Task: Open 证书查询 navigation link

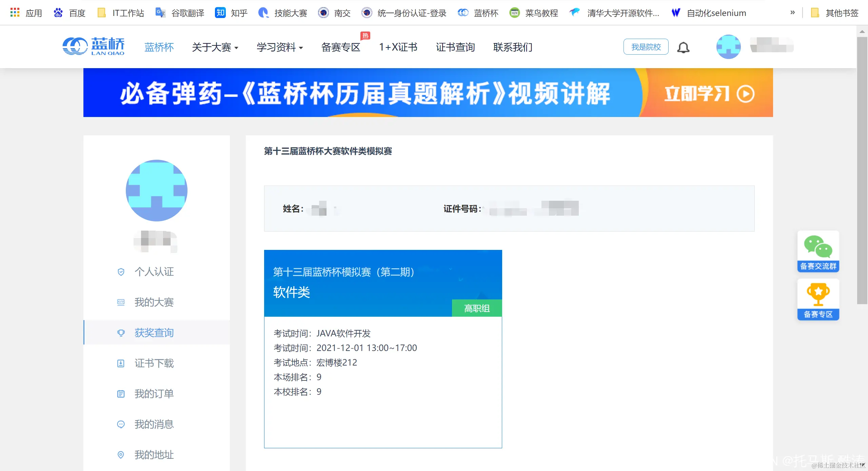Action: point(455,47)
